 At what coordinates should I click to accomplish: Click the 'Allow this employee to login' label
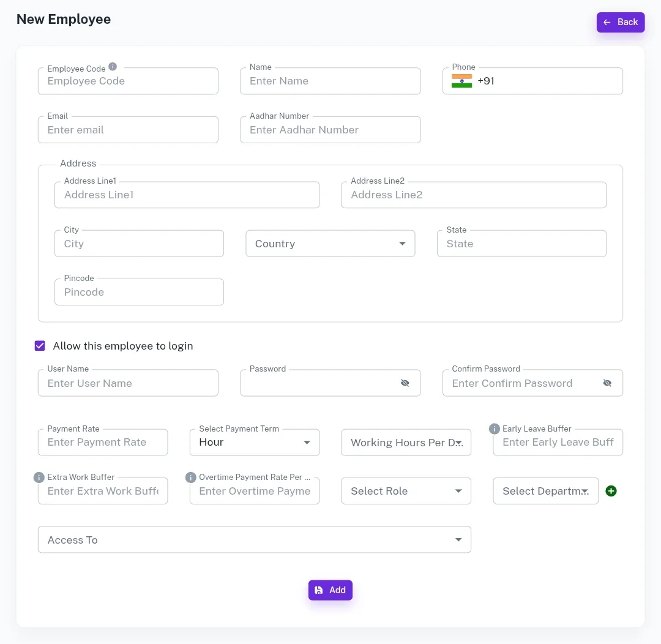122,346
